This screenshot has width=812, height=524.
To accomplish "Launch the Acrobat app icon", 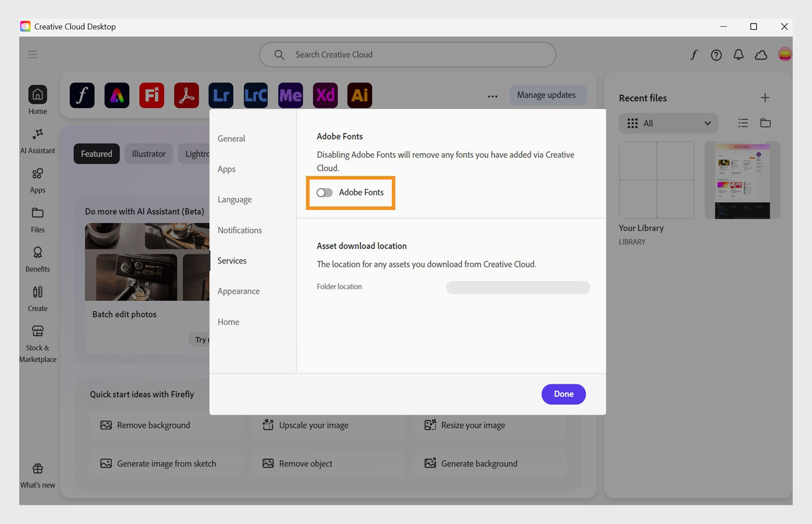I will pos(186,95).
